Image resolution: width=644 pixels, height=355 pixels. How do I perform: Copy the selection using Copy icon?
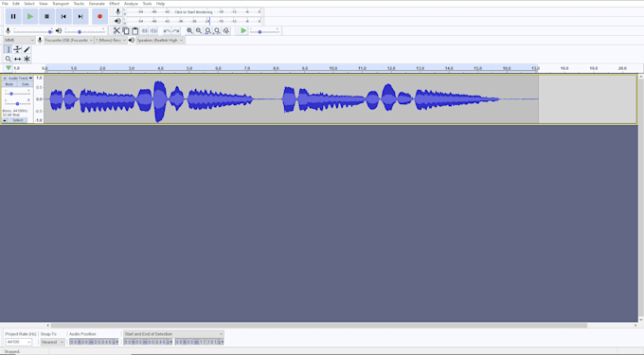point(126,31)
